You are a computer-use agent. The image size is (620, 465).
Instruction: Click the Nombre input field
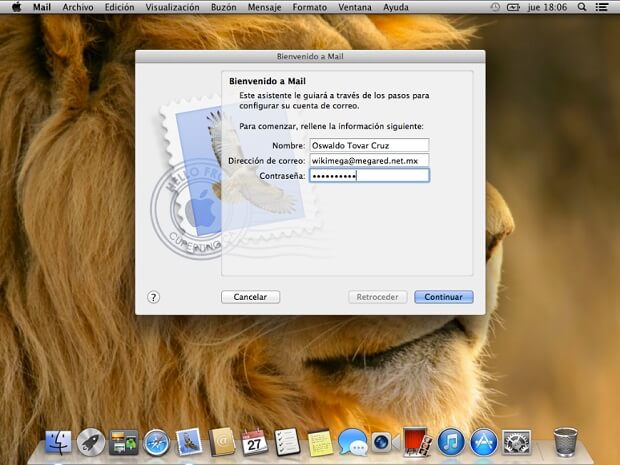coord(369,145)
